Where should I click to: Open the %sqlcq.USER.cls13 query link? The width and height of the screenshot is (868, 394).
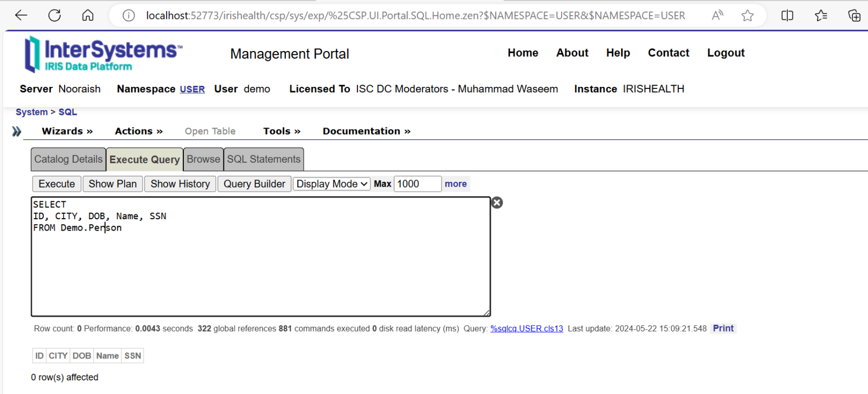pyautogui.click(x=526, y=329)
